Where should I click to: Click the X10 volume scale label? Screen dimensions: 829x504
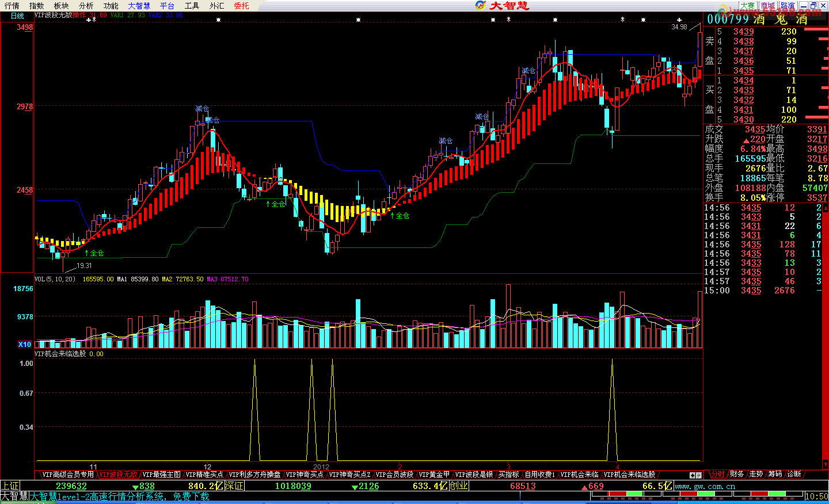pos(24,344)
